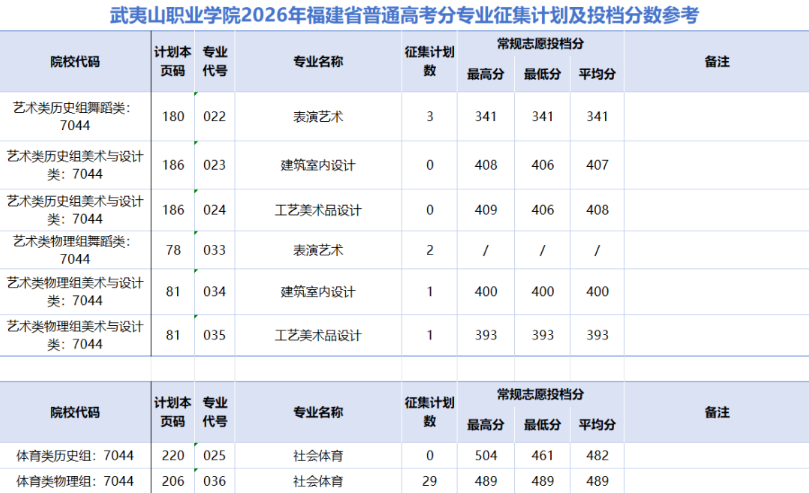Image resolution: width=809 pixels, height=493 pixels.
Task: Select plan page number 78
Action: point(173,250)
